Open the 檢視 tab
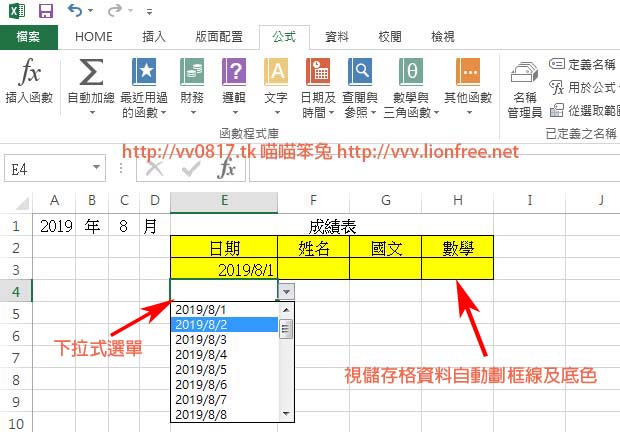This screenshot has height=432, width=620. (443, 37)
